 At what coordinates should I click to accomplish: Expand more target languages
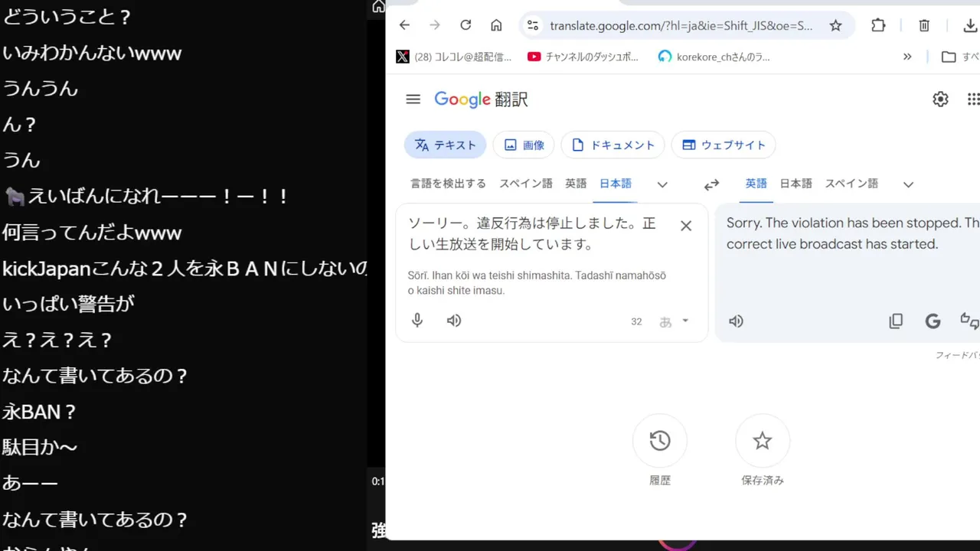(x=908, y=184)
